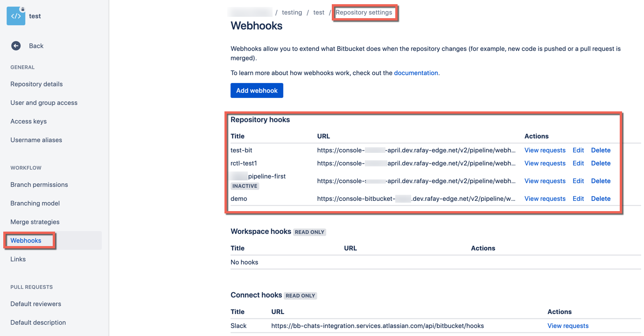The height and width of the screenshot is (336, 644).
Task: Select Webhooks in the sidebar
Action: 26,240
